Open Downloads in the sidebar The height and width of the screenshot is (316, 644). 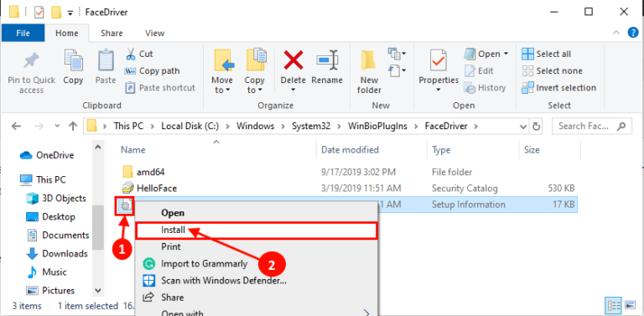coord(57,254)
